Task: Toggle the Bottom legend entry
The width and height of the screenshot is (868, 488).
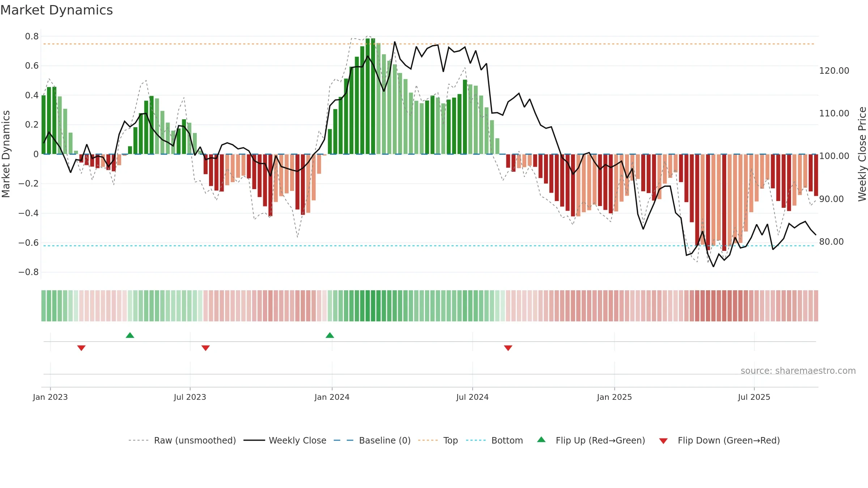Action: click(495, 440)
